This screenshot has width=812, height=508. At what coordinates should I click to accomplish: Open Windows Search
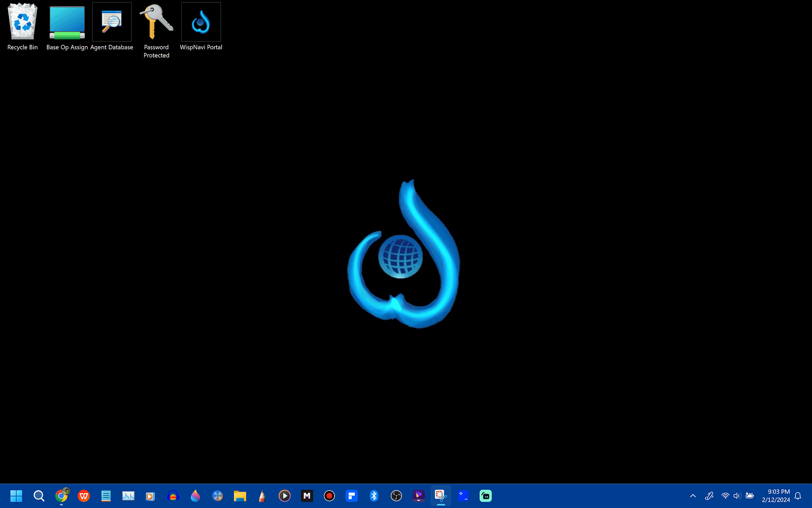pyautogui.click(x=39, y=496)
